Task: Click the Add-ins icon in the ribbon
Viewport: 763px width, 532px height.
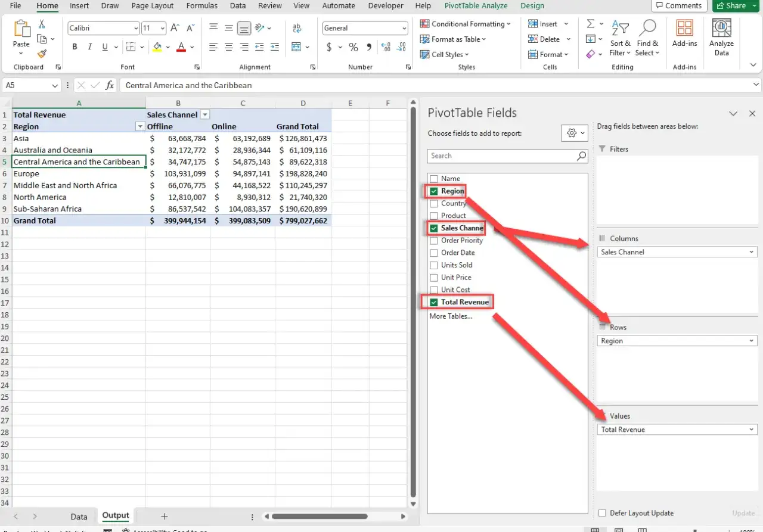Action: [x=684, y=33]
